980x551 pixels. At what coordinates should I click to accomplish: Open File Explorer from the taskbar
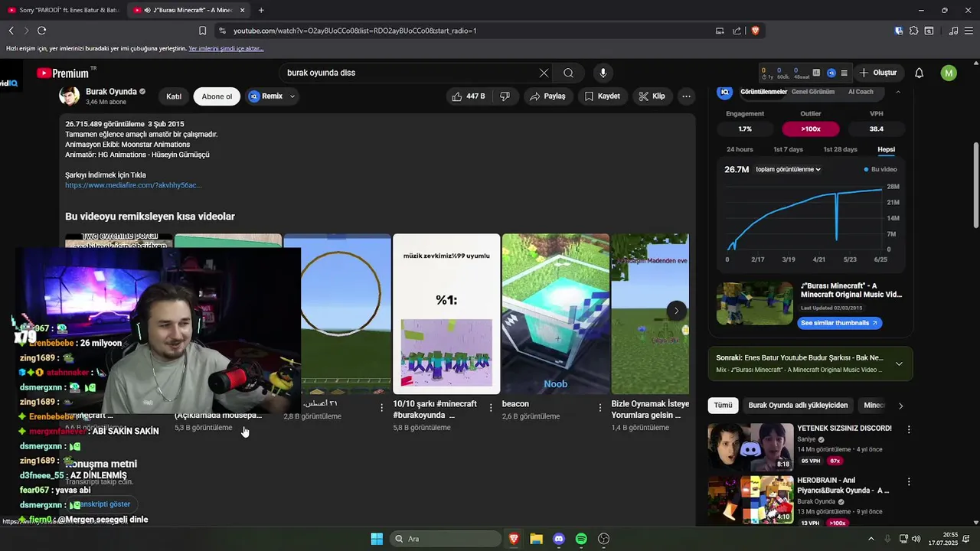(537, 539)
